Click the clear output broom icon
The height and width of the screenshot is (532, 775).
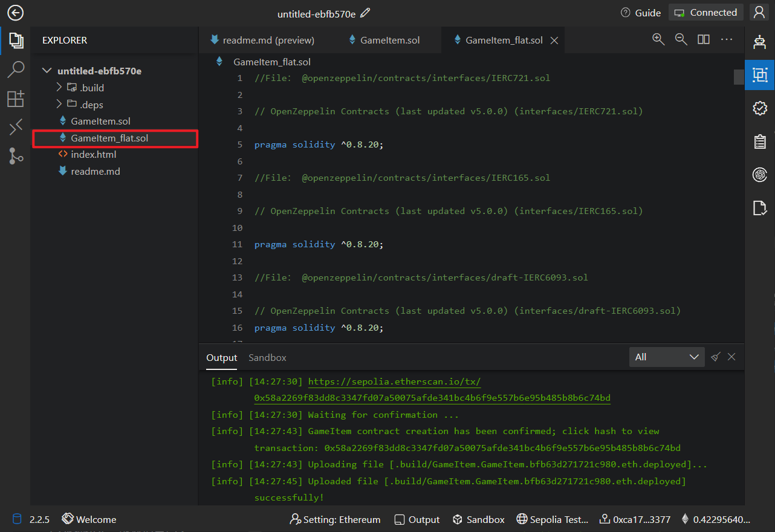pos(716,357)
